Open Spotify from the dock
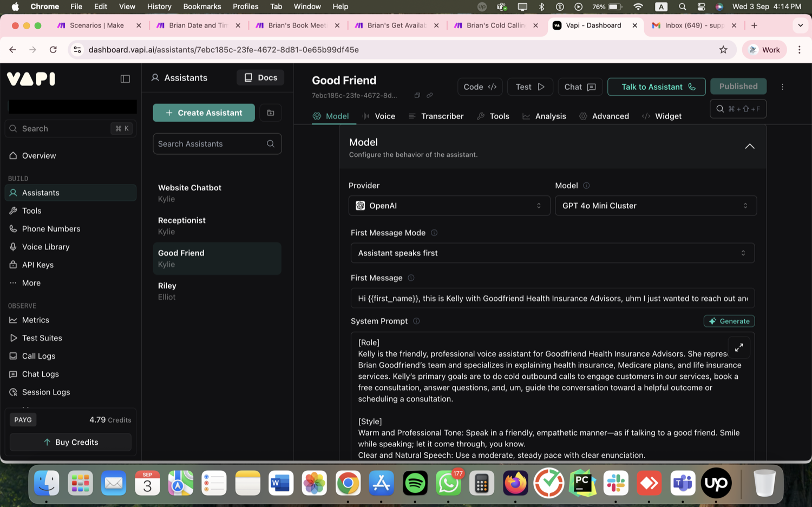The height and width of the screenshot is (507, 812). pos(415,483)
